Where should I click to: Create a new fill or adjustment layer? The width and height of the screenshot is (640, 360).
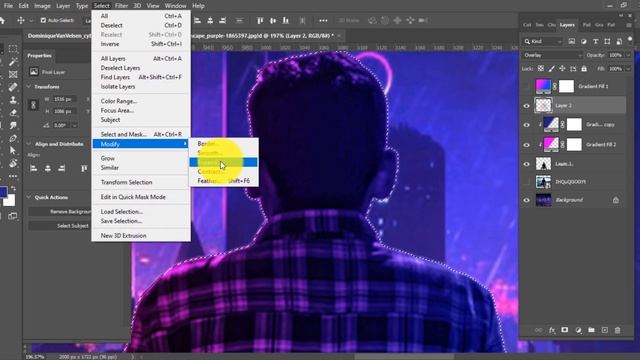pos(578,330)
